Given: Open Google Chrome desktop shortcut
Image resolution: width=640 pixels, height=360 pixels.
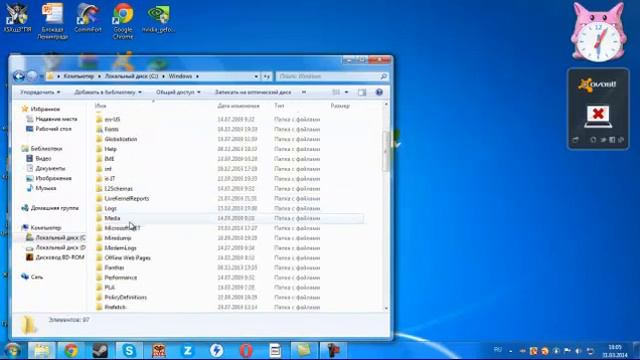Looking at the screenshot, I should pyautogui.click(x=123, y=21).
